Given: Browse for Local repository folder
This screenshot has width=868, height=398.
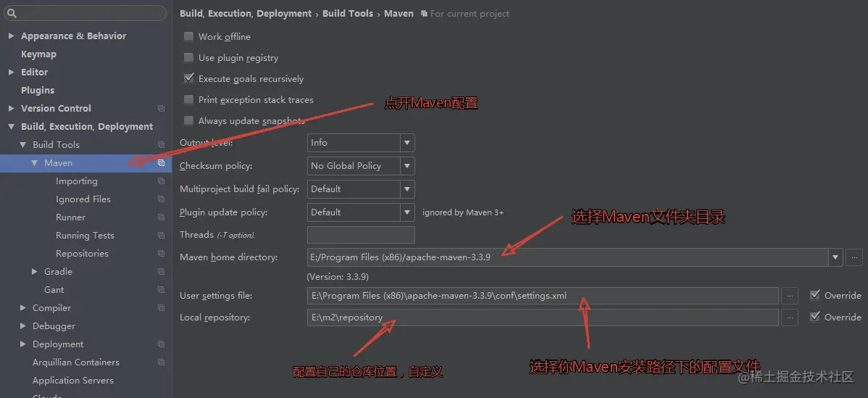Looking at the screenshot, I should (x=790, y=318).
